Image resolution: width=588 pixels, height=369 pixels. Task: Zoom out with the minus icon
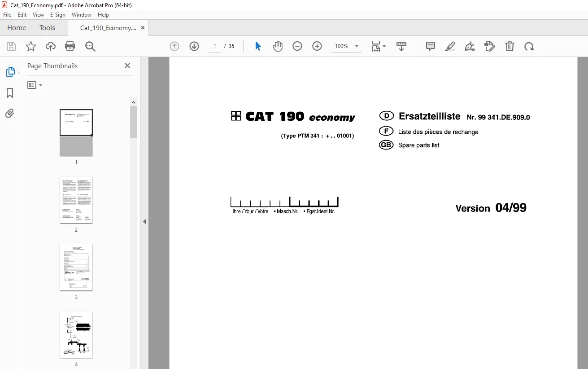(x=297, y=46)
